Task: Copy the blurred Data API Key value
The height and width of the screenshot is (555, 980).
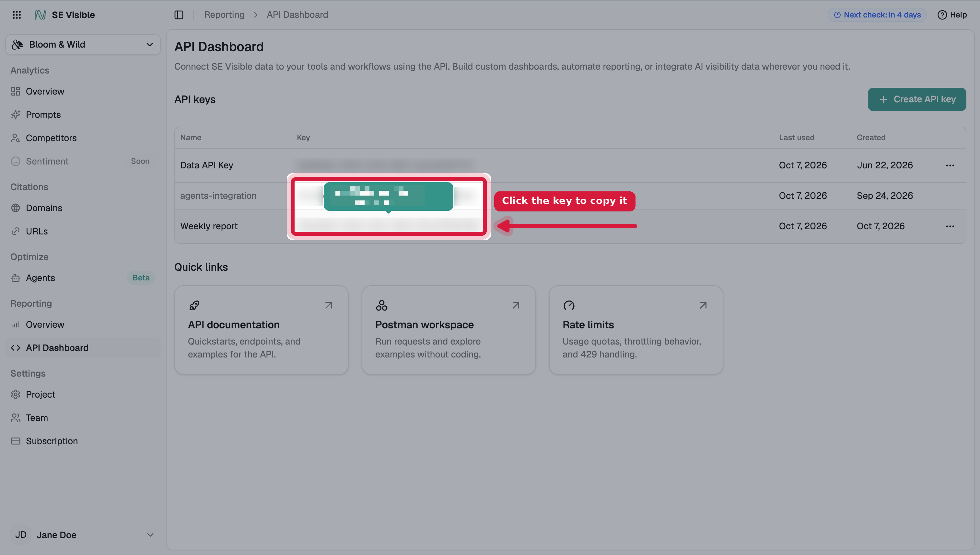Action: coord(385,165)
